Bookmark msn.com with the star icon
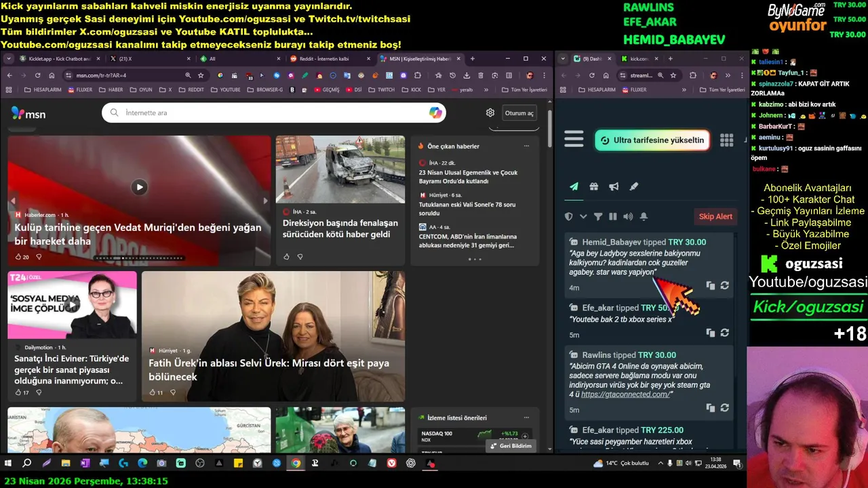Viewport: 868px width, 488px height. coord(201,75)
